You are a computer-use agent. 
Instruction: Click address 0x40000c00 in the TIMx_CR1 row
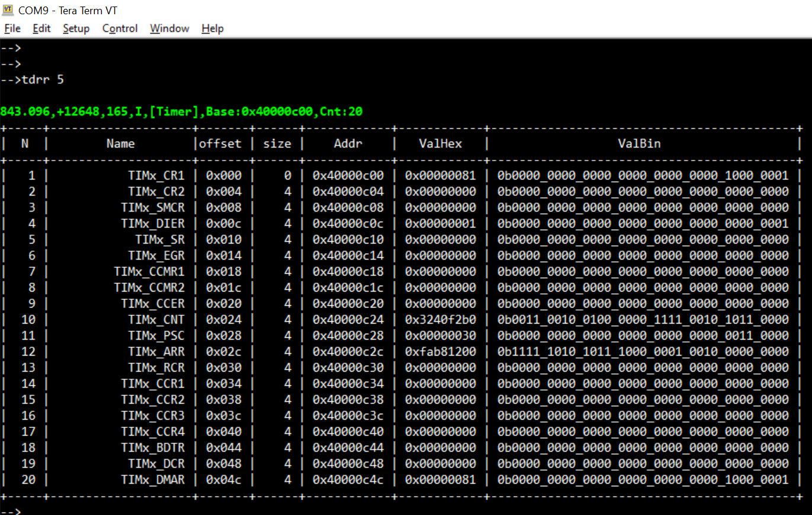pos(348,175)
